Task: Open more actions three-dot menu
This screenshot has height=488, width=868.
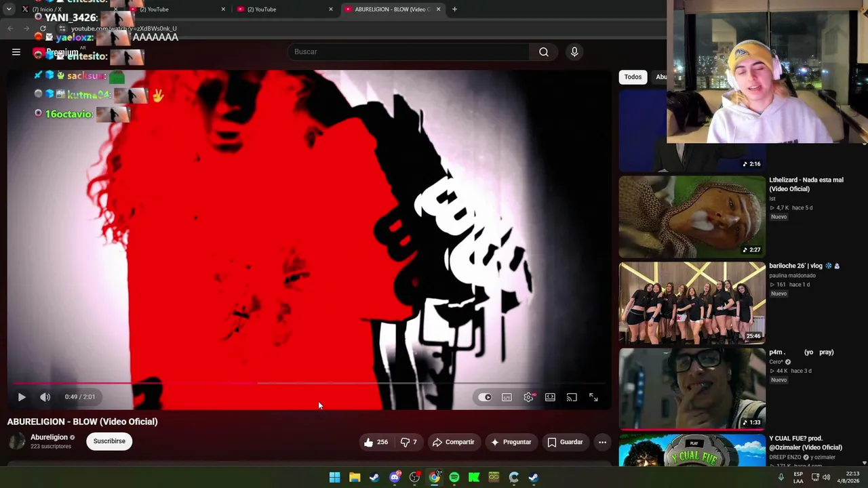Action: click(x=602, y=442)
